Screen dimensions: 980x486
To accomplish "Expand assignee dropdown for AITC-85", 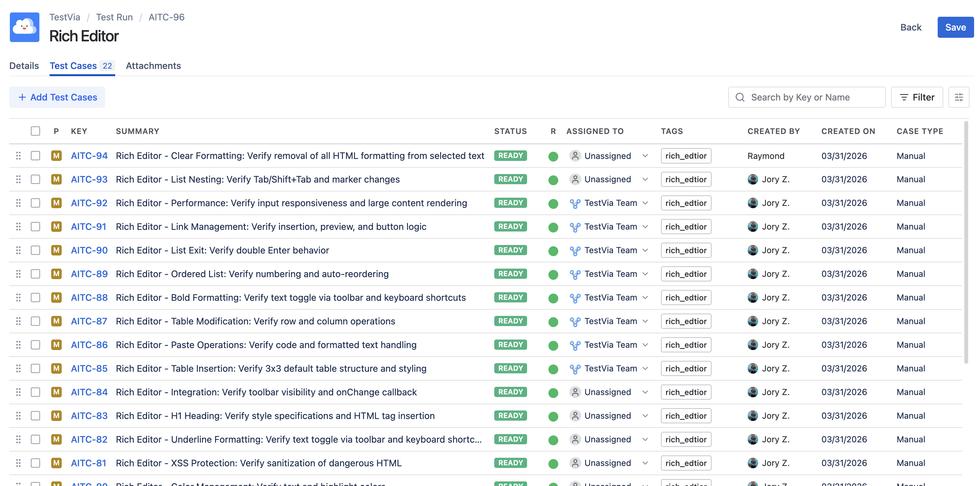I will [x=645, y=368].
